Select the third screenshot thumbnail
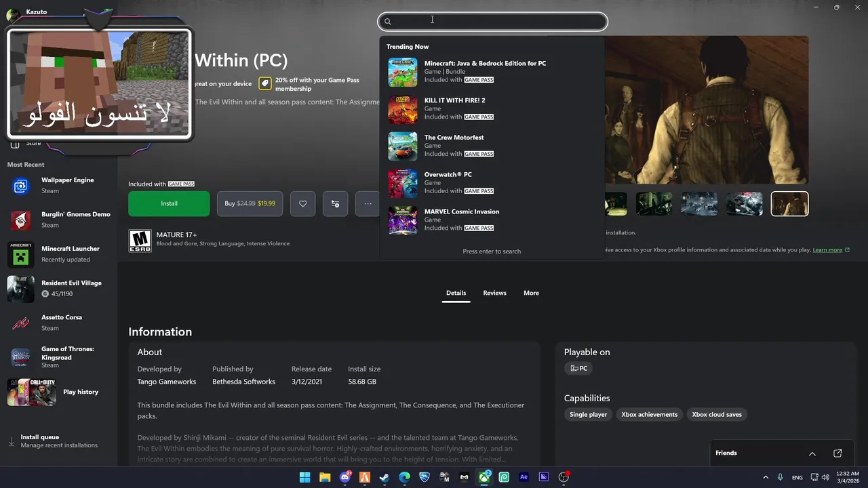Image resolution: width=868 pixels, height=488 pixels. click(x=699, y=203)
